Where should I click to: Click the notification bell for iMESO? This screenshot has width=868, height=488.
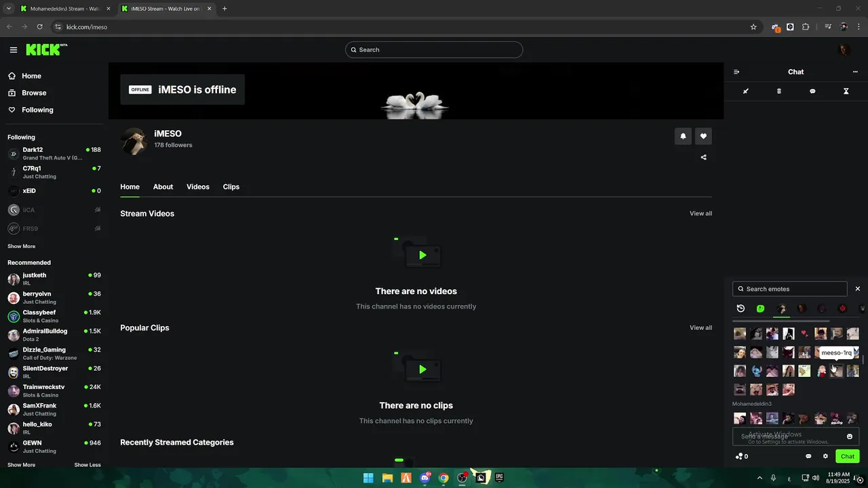tap(683, 136)
